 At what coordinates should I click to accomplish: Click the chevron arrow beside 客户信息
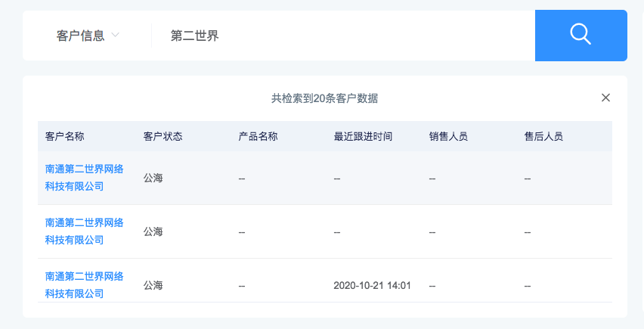click(116, 35)
